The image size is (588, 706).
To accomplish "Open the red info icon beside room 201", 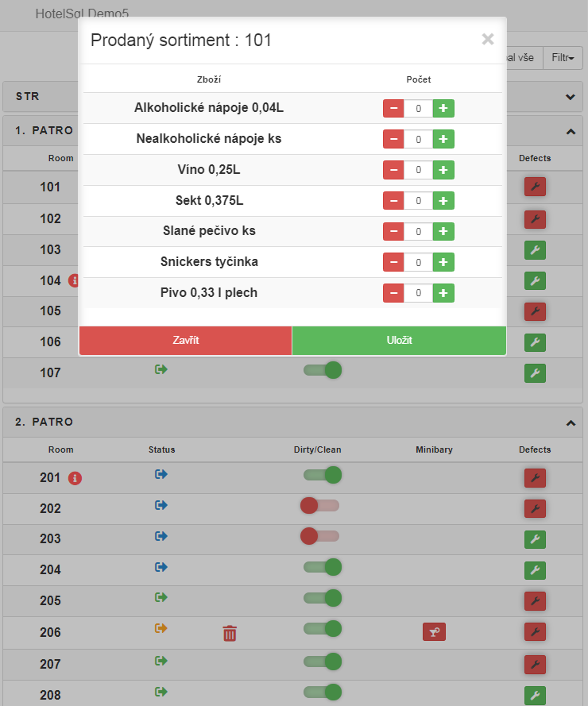I will (x=75, y=478).
